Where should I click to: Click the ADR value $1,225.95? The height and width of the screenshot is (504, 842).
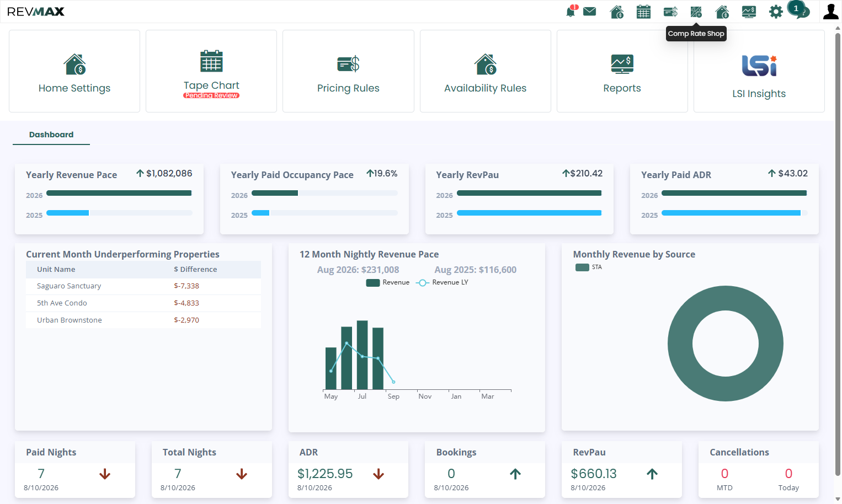click(325, 474)
